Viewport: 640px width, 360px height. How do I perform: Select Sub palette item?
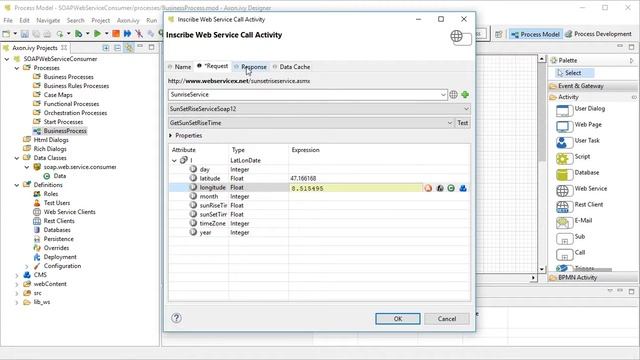pos(571,237)
